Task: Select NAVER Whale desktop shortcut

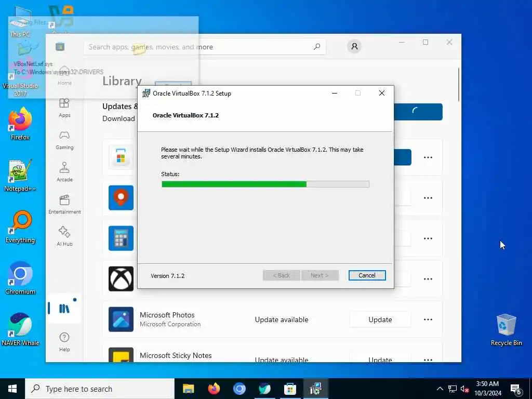Action: pos(20,329)
